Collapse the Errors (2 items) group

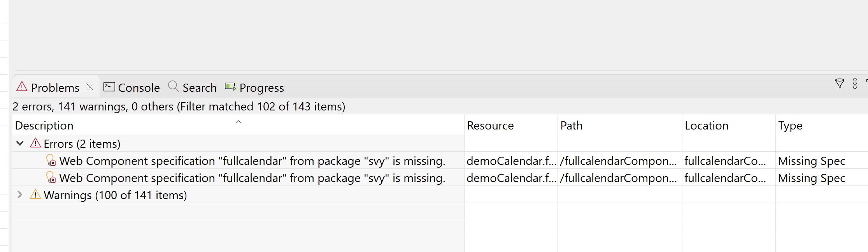[x=20, y=143]
